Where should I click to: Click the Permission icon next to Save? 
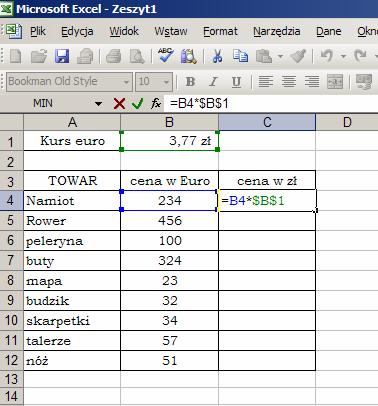tap(85, 56)
